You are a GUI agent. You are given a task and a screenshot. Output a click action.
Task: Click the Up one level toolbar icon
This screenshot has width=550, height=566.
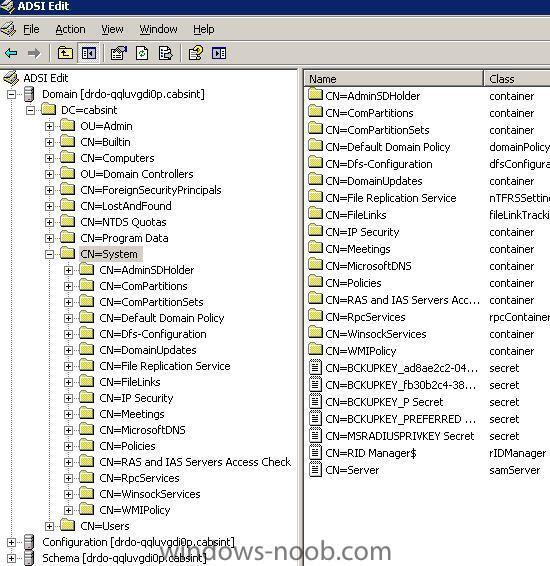65,53
